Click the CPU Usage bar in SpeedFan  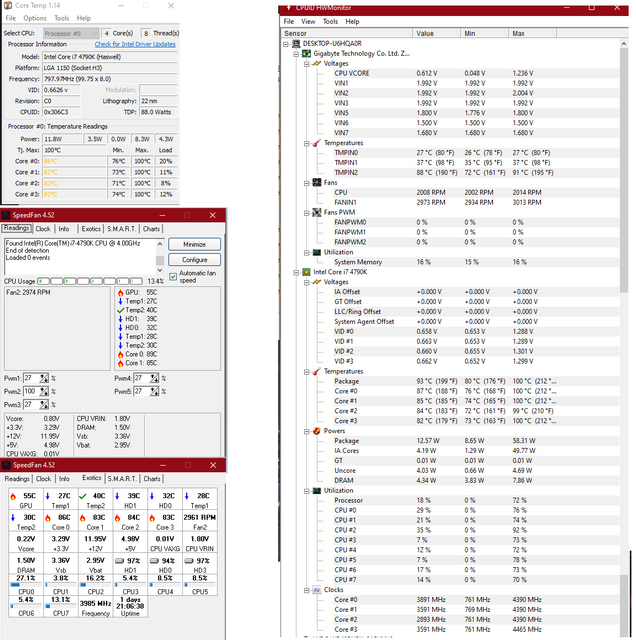click(x=90, y=281)
